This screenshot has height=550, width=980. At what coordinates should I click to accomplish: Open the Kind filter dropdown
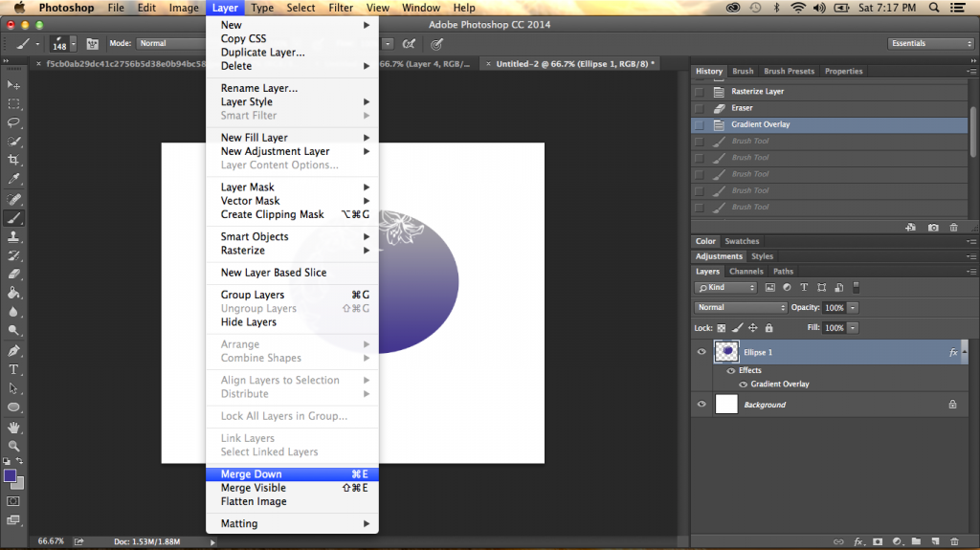(x=725, y=288)
